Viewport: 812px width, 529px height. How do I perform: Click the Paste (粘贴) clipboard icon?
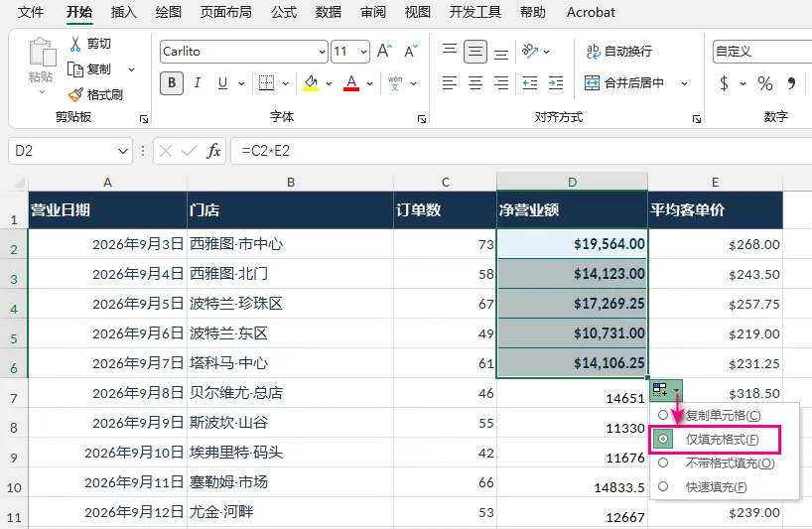tap(42, 53)
